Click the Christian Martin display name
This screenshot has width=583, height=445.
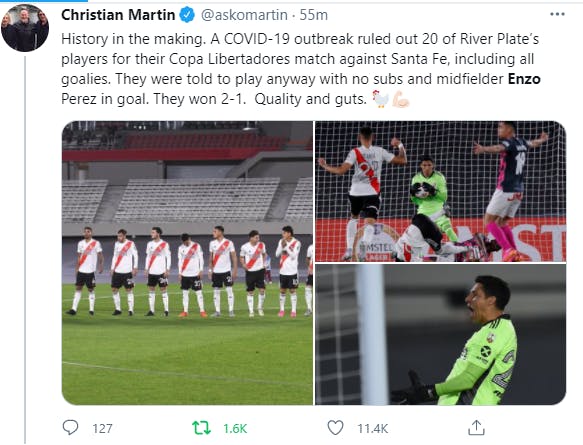[118, 15]
